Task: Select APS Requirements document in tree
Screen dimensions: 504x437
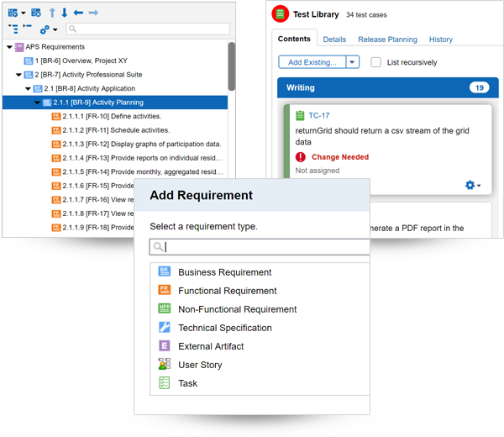Action: pos(55,47)
